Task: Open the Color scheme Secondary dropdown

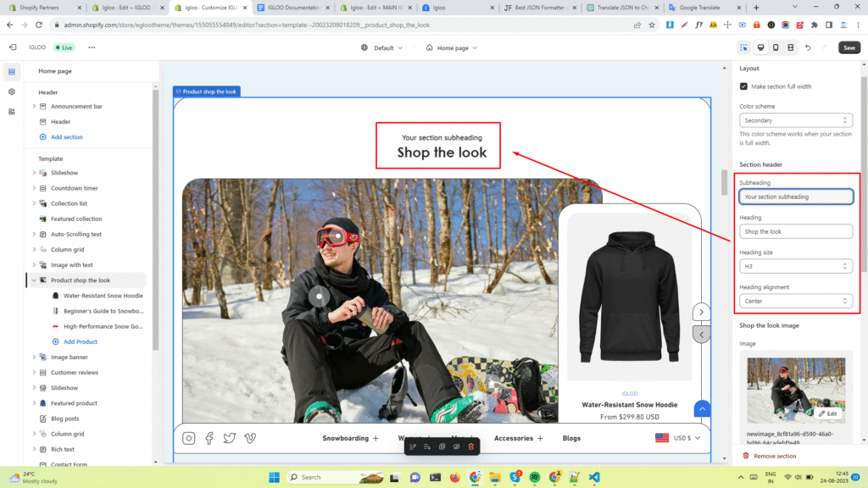Action: click(x=795, y=121)
